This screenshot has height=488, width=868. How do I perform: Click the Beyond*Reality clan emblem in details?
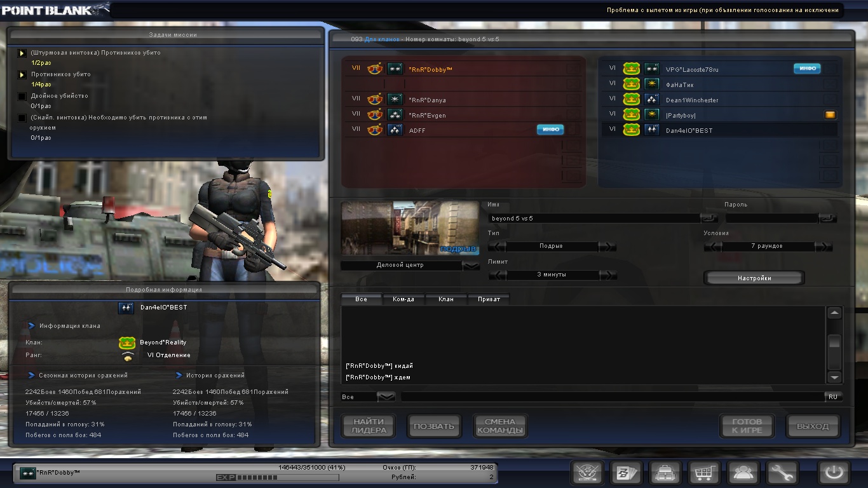point(127,343)
